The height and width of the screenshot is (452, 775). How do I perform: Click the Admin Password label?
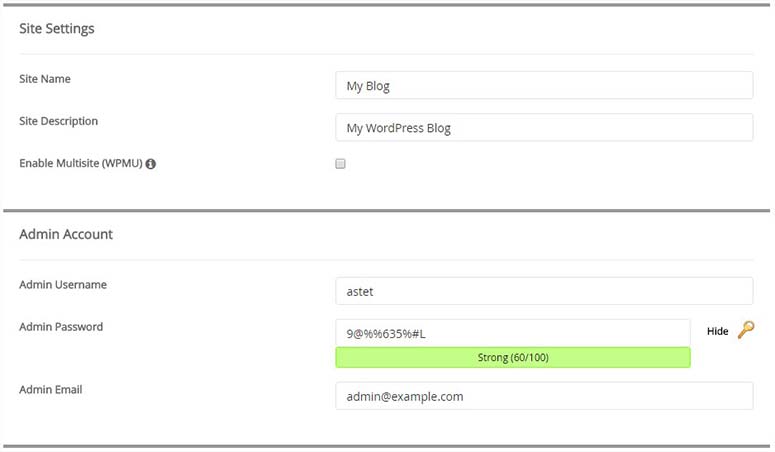tap(61, 326)
